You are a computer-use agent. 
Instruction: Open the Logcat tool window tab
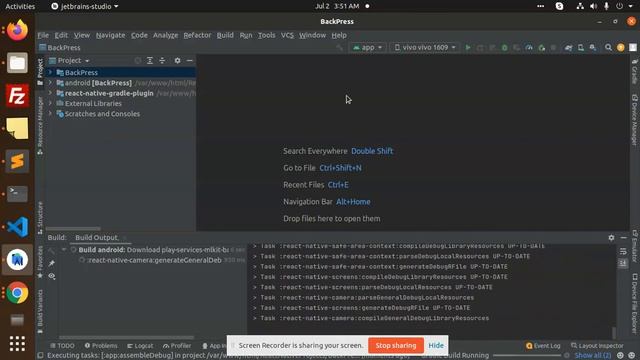140,346
